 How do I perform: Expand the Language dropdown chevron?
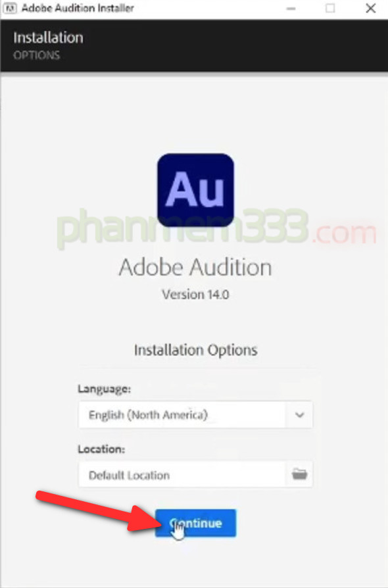(x=299, y=415)
